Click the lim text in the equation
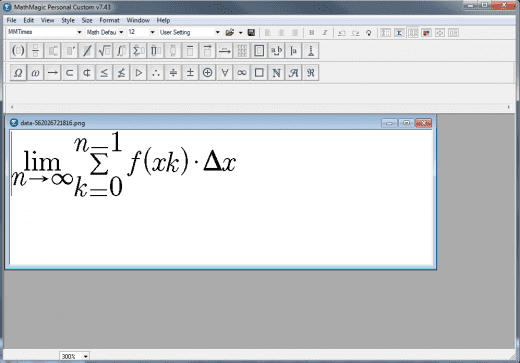The width and height of the screenshot is (520, 363). click(x=42, y=162)
